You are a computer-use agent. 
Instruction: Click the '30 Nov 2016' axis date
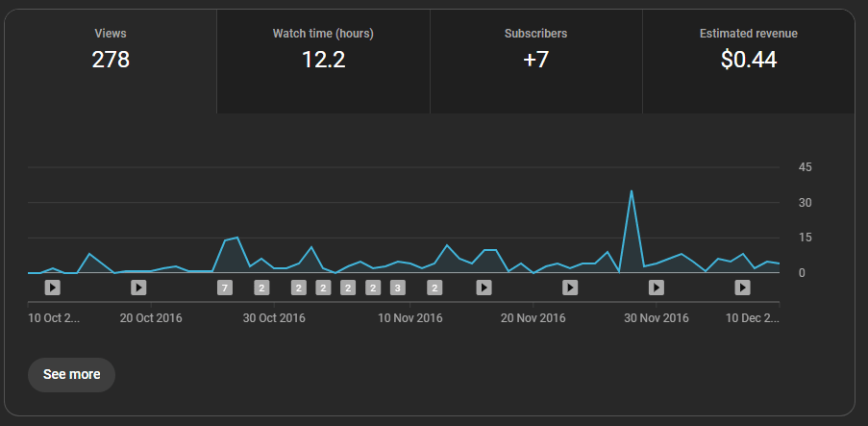click(x=657, y=318)
